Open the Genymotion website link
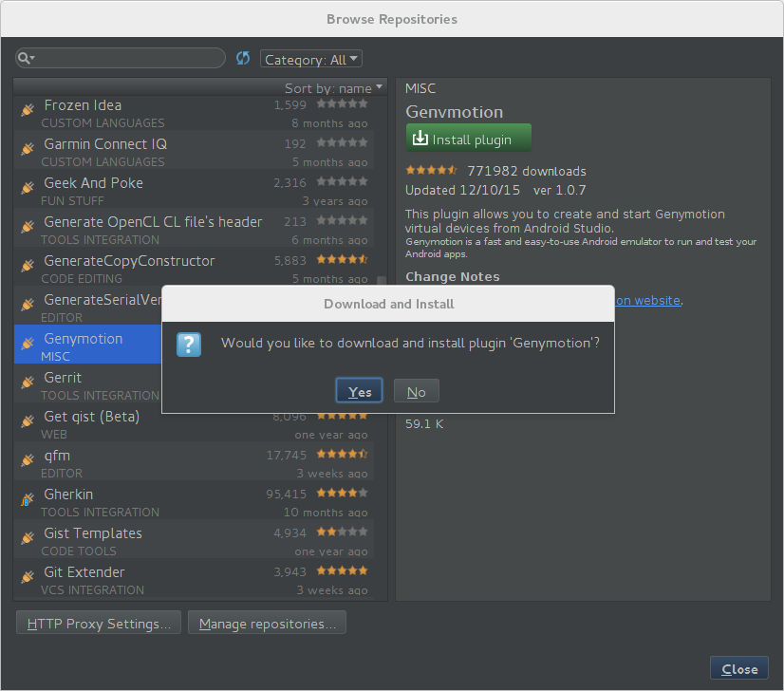Viewport: 784px width, 691px height. 648,301
